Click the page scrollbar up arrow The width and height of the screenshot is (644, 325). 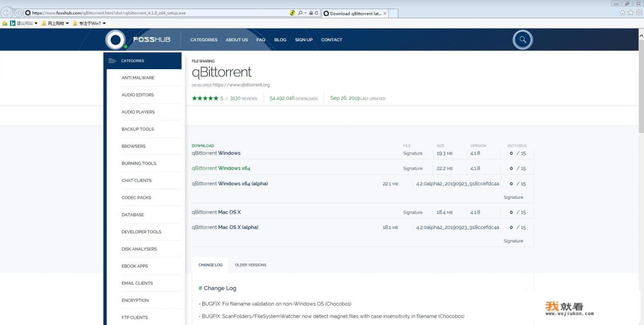point(641,36)
